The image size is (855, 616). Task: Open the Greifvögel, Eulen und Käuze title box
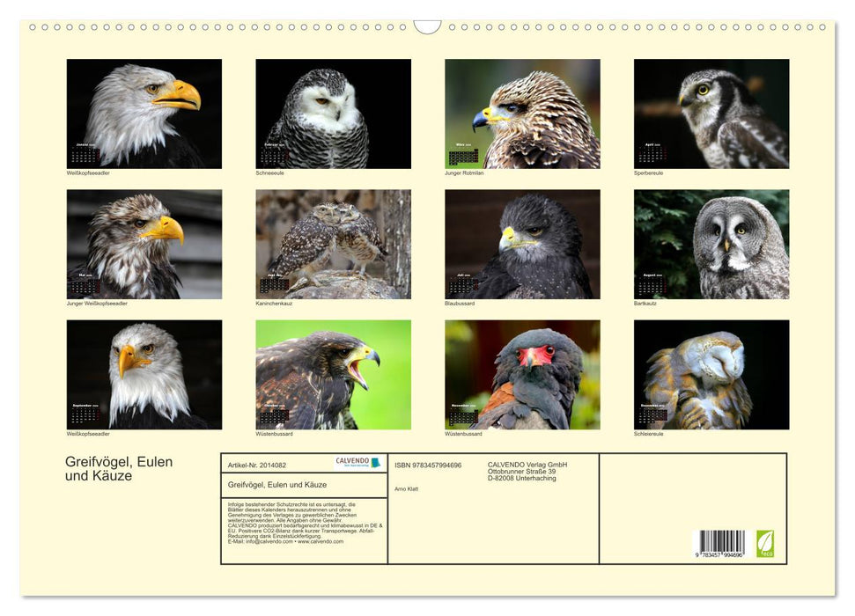[x=277, y=484]
